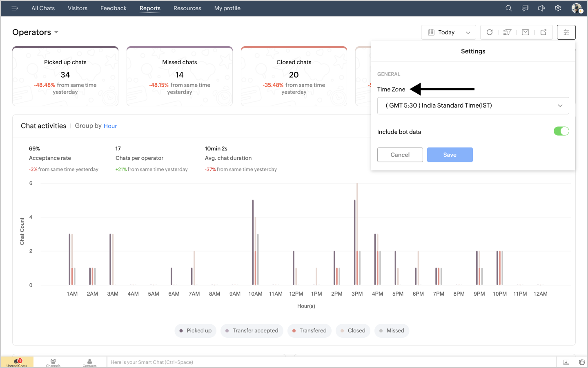The height and width of the screenshot is (368, 588).
Task: Click the Time Zone label
Action: coord(391,90)
